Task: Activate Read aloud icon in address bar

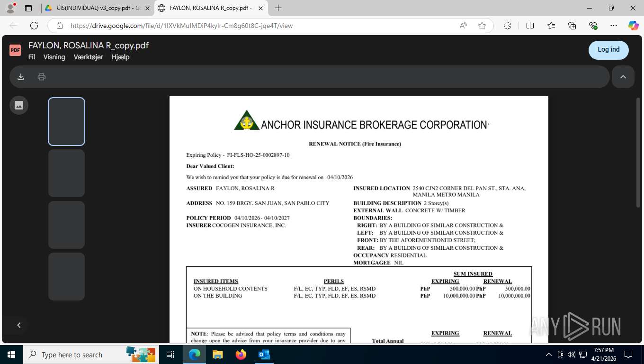Action: (463, 26)
